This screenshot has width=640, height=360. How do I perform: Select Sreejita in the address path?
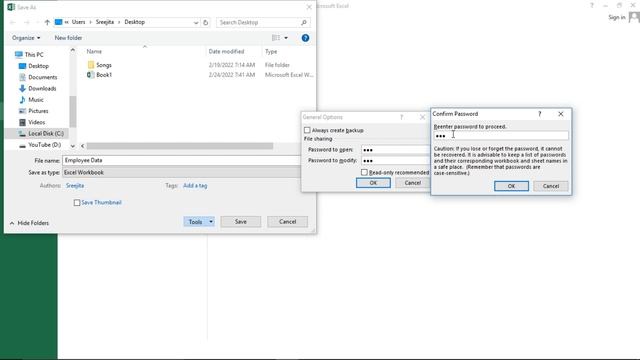point(105,22)
